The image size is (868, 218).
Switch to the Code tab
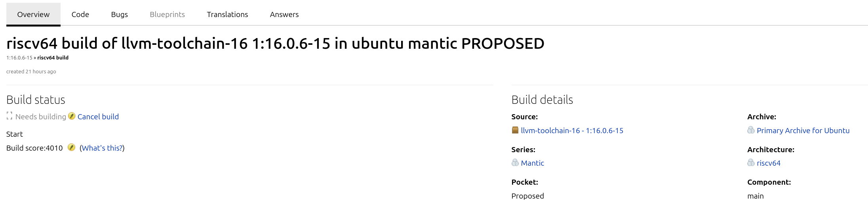pos(80,14)
